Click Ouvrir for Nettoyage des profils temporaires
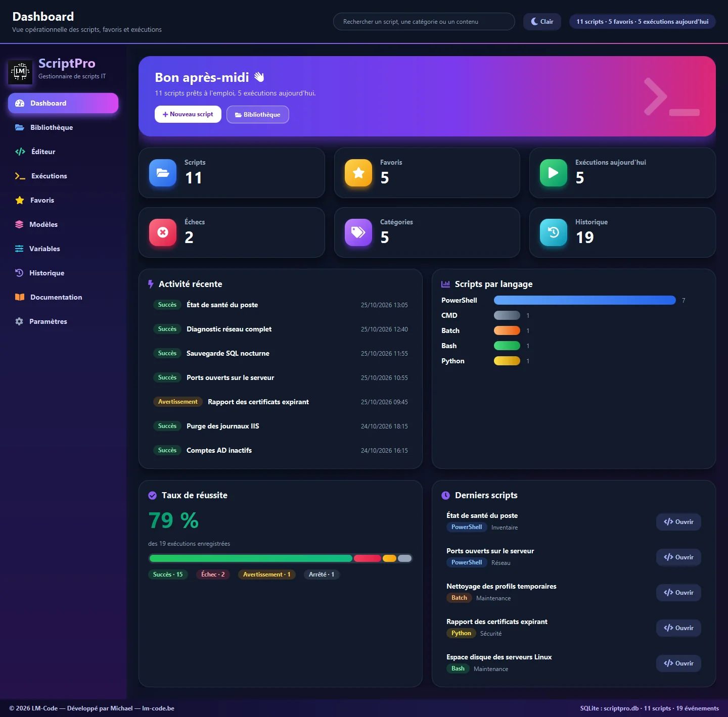Image resolution: width=728 pixels, height=717 pixels. [x=678, y=593]
